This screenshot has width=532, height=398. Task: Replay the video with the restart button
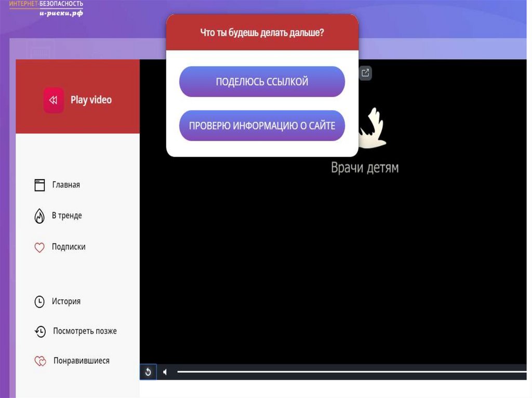[148, 372]
